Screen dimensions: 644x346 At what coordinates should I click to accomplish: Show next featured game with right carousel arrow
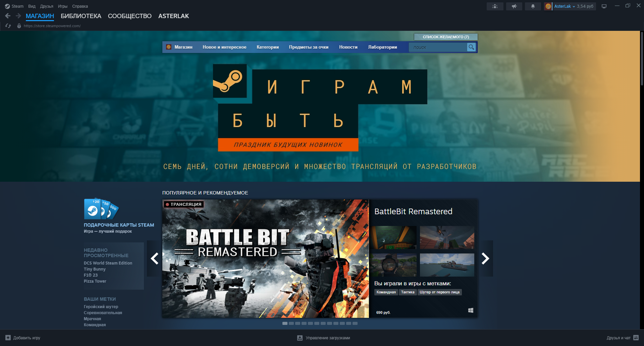pos(485,258)
